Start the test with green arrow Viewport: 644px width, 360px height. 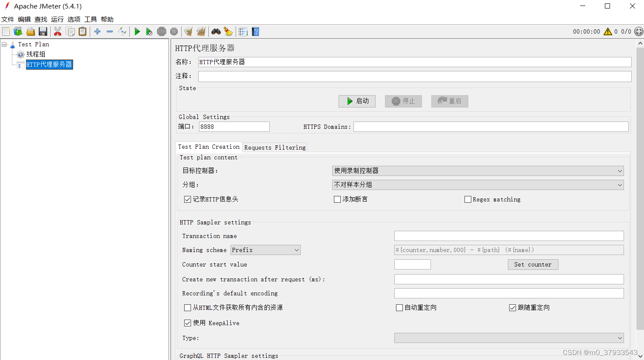tap(137, 31)
